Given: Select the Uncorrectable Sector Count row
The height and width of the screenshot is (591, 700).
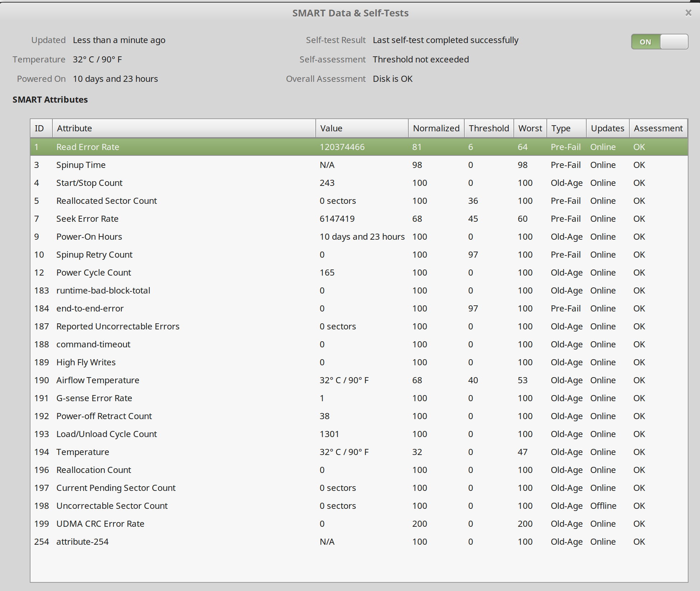Looking at the screenshot, I should click(x=112, y=506).
